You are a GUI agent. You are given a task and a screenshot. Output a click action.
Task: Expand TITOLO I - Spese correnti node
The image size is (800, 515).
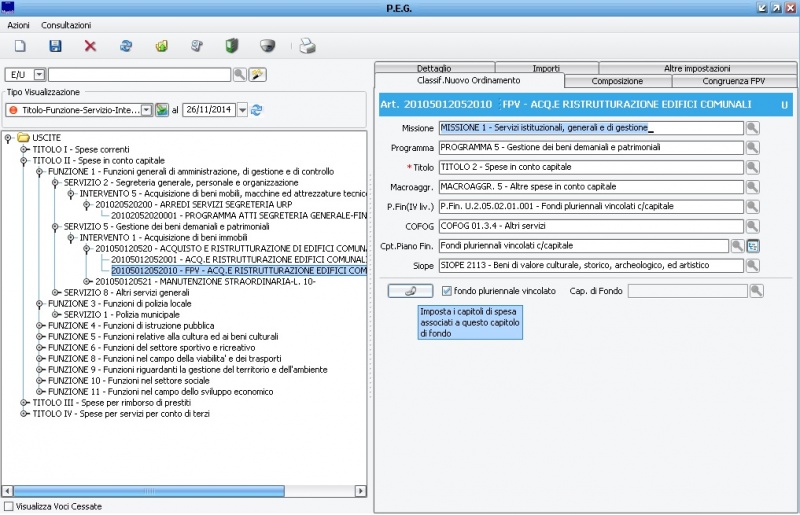pyautogui.click(x=25, y=149)
